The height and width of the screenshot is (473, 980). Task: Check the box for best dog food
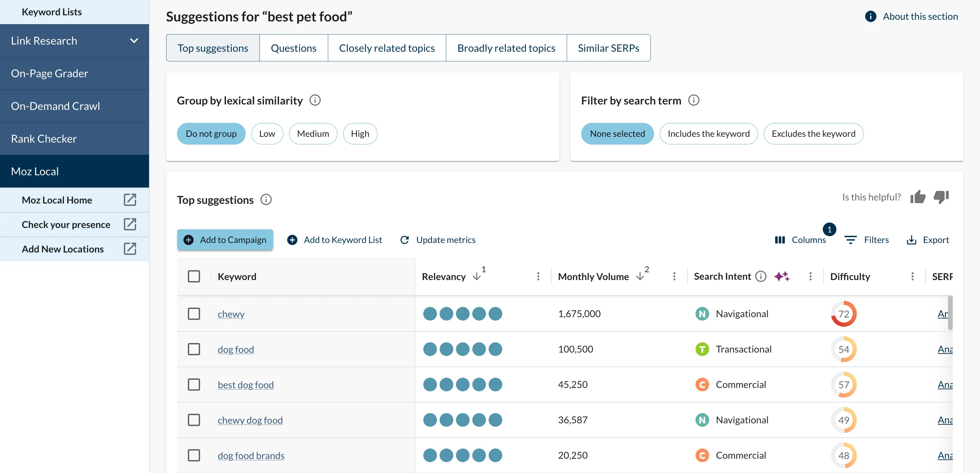click(x=194, y=384)
